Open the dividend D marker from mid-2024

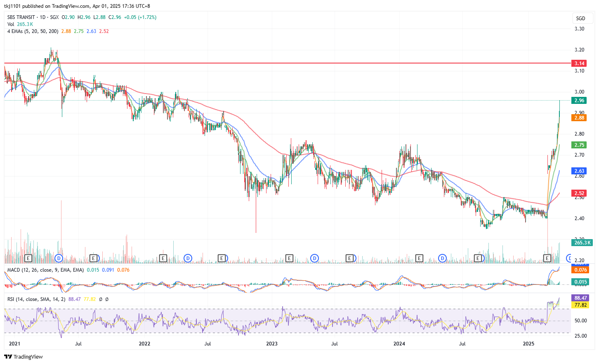click(x=443, y=258)
